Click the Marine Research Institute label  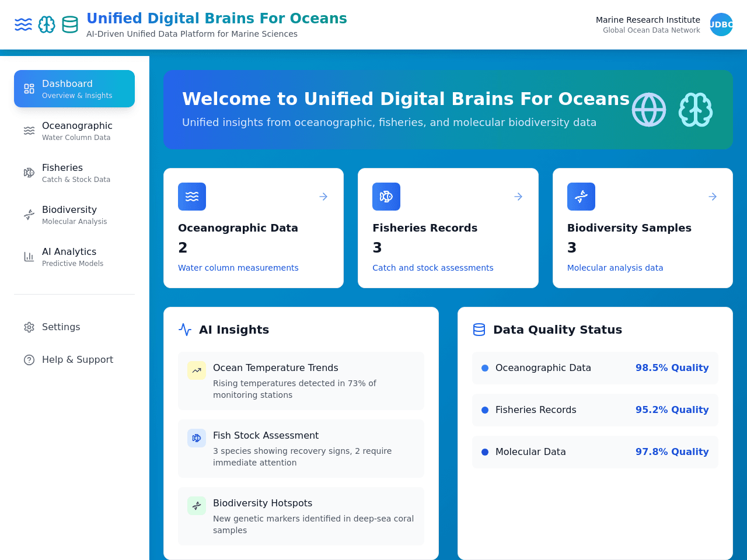648,20
